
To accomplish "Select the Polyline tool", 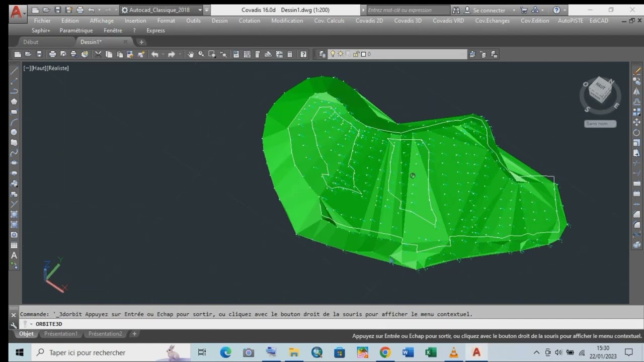I will pos(14,91).
